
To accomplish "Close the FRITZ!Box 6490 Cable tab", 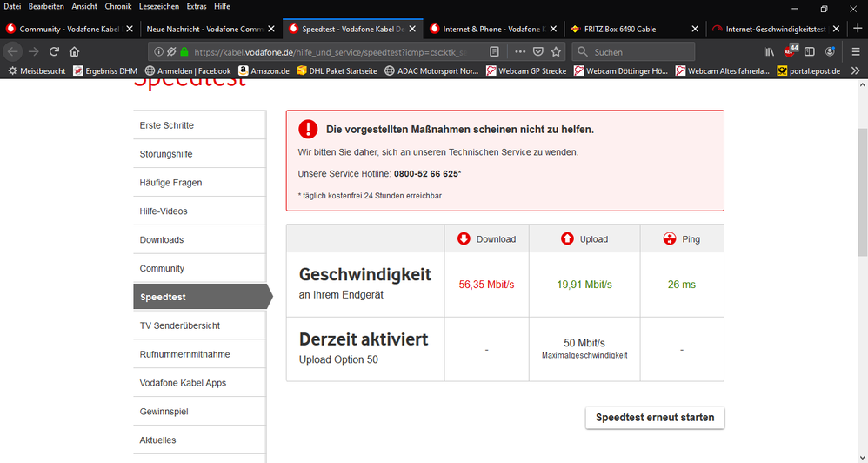I will click(695, 29).
